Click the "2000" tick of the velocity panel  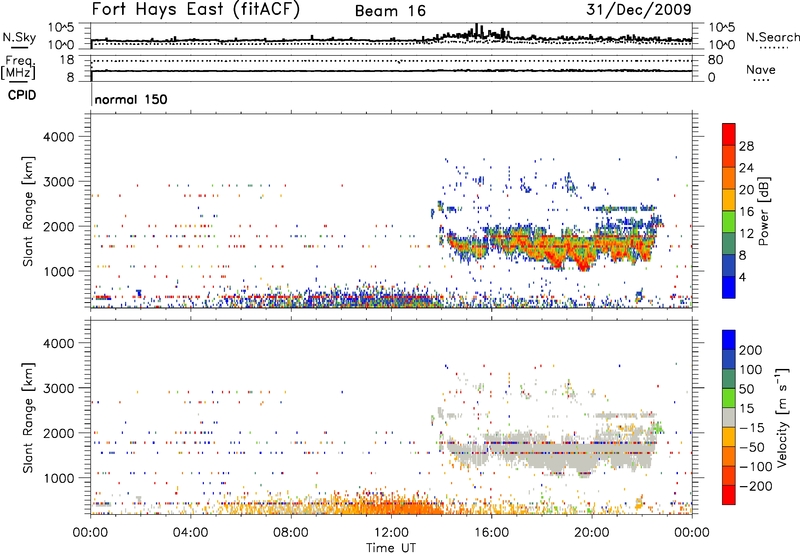[59, 433]
